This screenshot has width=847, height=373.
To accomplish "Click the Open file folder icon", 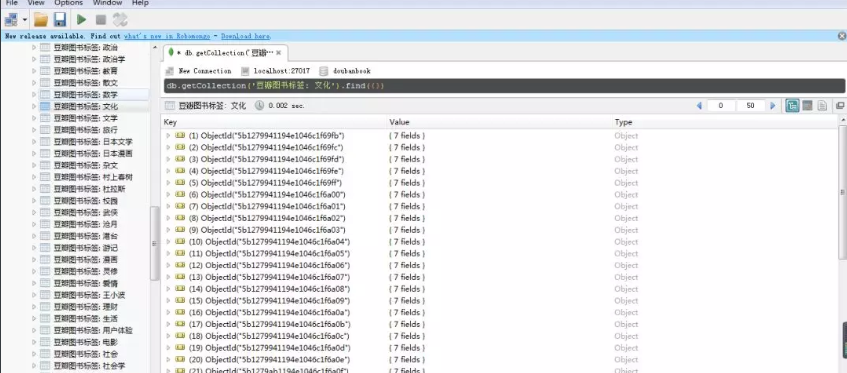I will (41, 20).
